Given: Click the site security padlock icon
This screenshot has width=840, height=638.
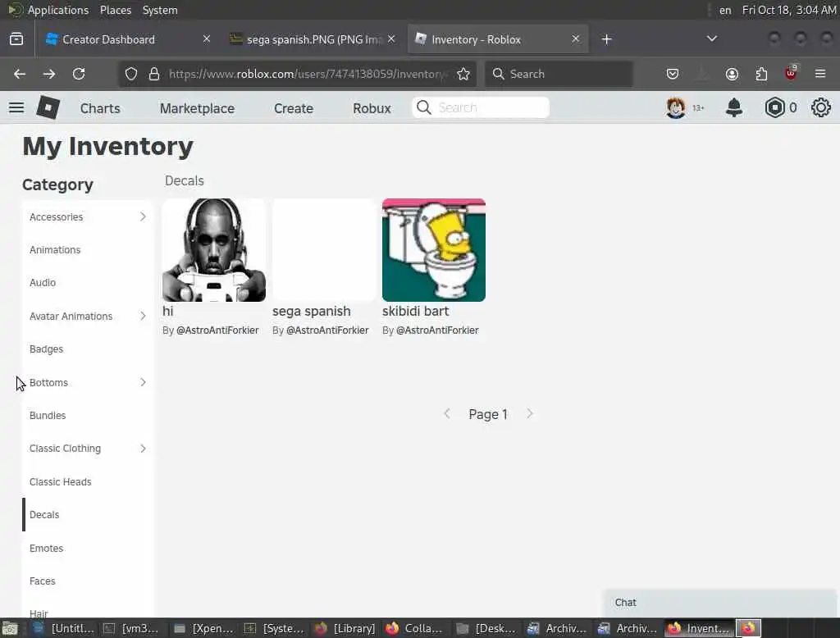Looking at the screenshot, I should 154,74.
